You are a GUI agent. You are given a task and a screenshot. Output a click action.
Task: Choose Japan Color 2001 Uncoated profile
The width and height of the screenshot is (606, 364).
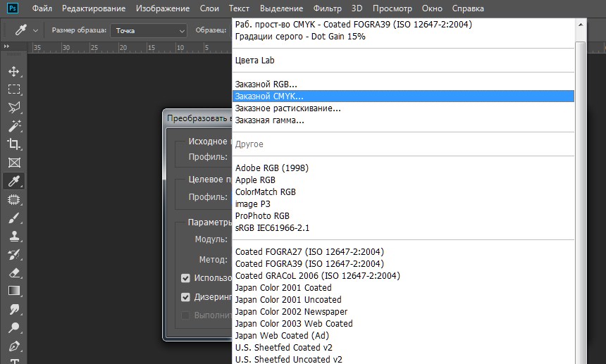click(x=403, y=299)
